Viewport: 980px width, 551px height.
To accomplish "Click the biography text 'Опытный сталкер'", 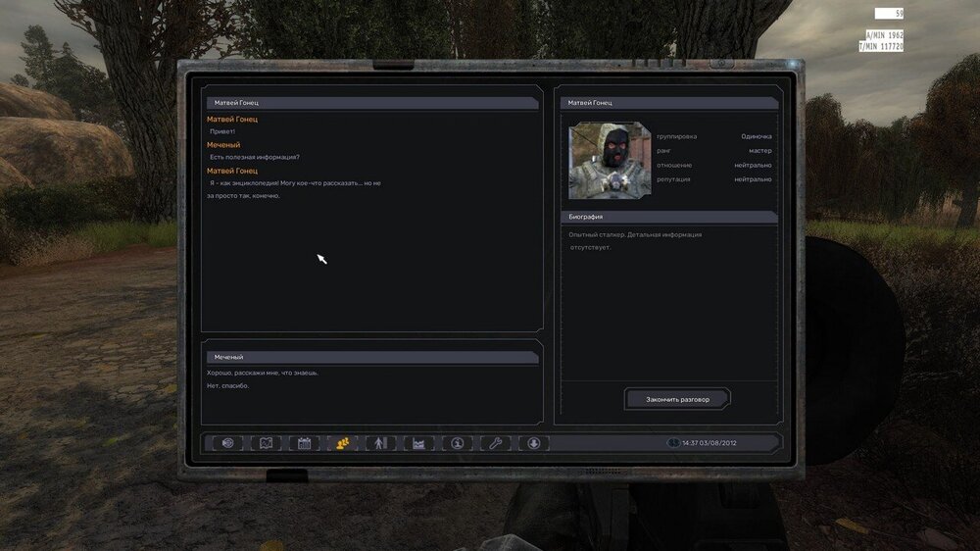I will [x=596, y=235].
